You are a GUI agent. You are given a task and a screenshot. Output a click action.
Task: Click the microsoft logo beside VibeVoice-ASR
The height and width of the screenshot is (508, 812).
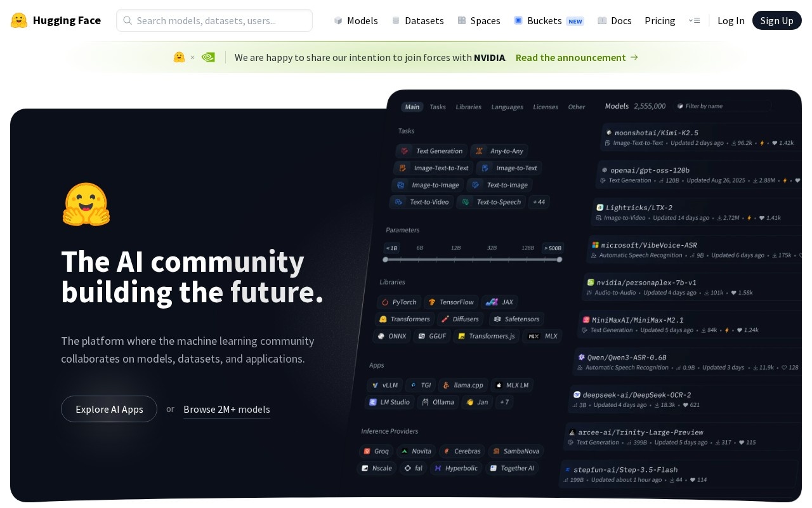[595, 244]
